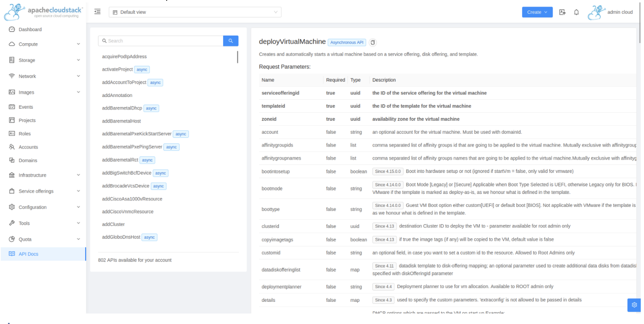644x324 pixels.
Task: Open the notification bell
Action: pyautogui.click(x=576, y=12)
